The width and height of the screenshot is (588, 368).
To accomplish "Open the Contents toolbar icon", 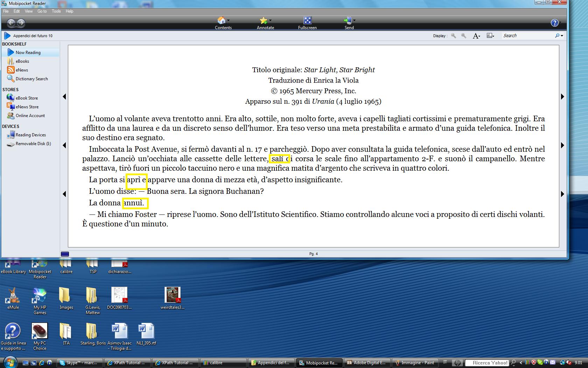I will click(x=221, y=20).
